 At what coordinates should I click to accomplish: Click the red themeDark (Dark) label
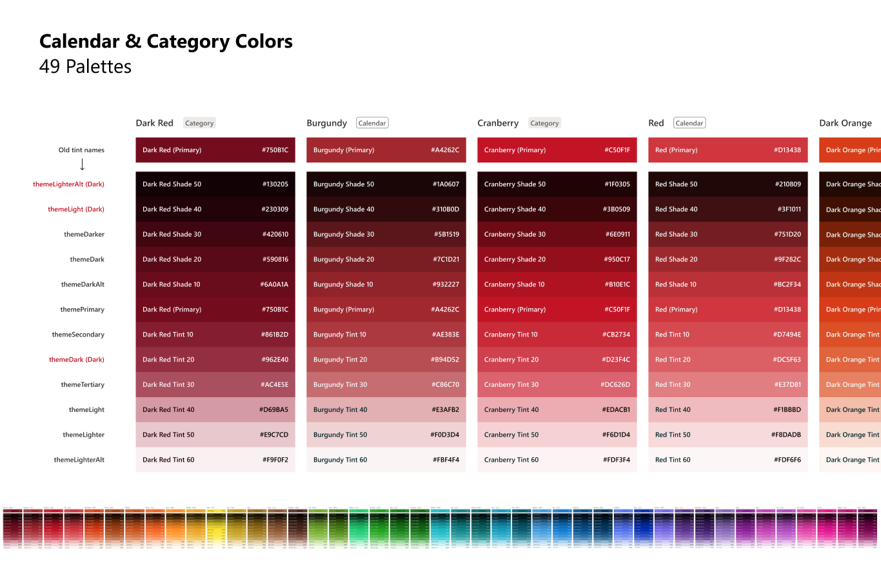pyautogui.click(x=77, y=360)
